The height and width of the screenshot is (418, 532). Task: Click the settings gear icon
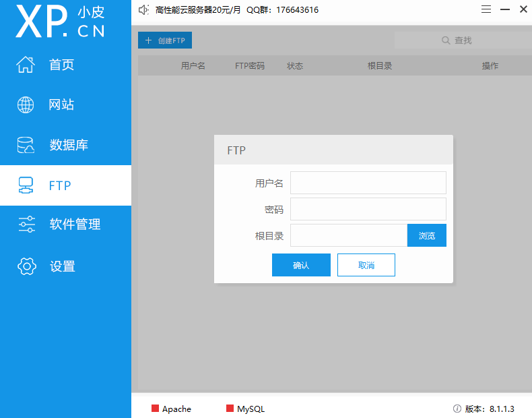tap(26, 266)
